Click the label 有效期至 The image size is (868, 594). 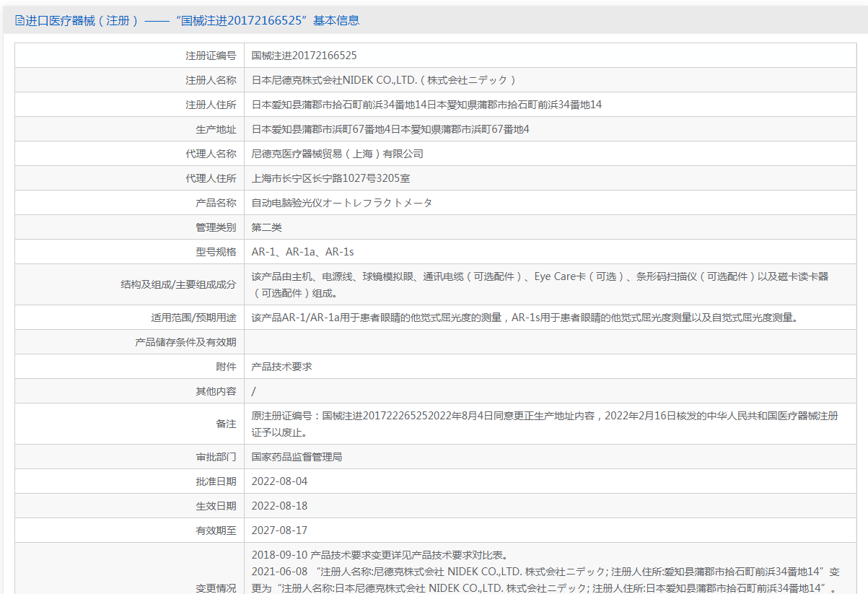pyautogui.click(x=216, y=530)
